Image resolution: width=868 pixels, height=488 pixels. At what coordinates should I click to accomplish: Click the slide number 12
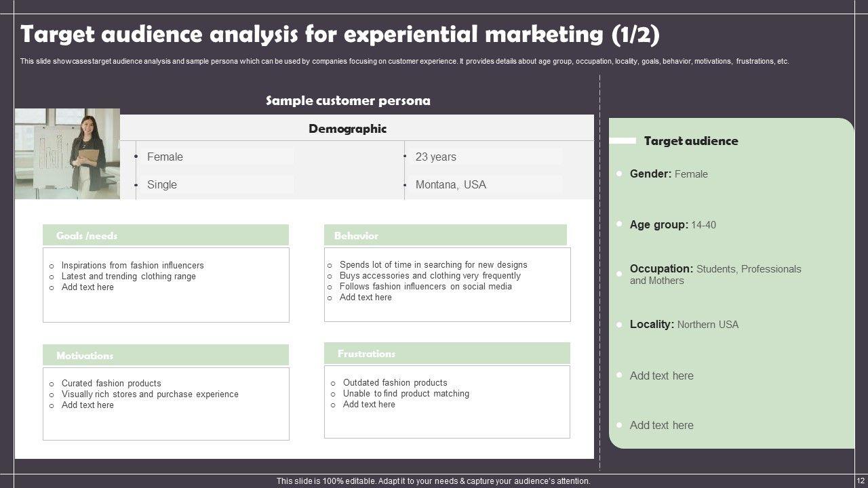point(861,481)
